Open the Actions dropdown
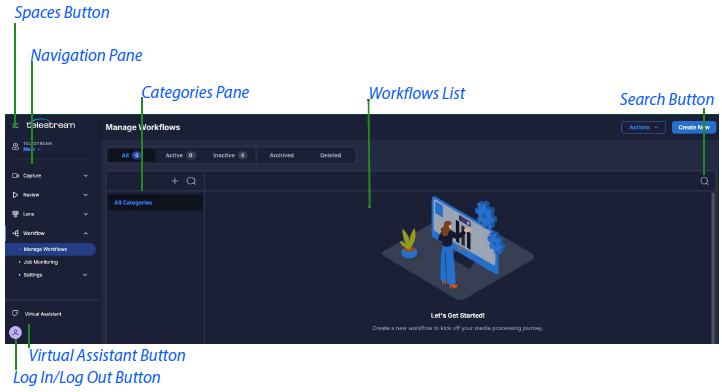722x392 pixels. (x=643, y=127)
